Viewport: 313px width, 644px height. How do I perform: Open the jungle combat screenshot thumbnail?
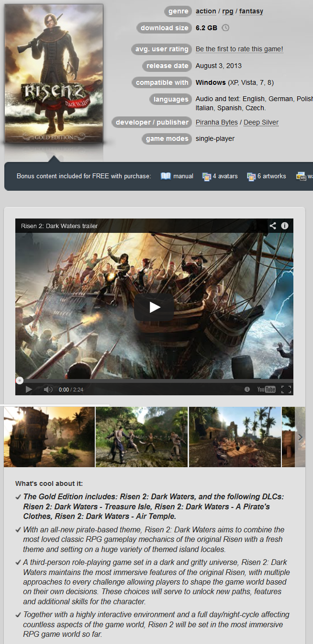142,437
